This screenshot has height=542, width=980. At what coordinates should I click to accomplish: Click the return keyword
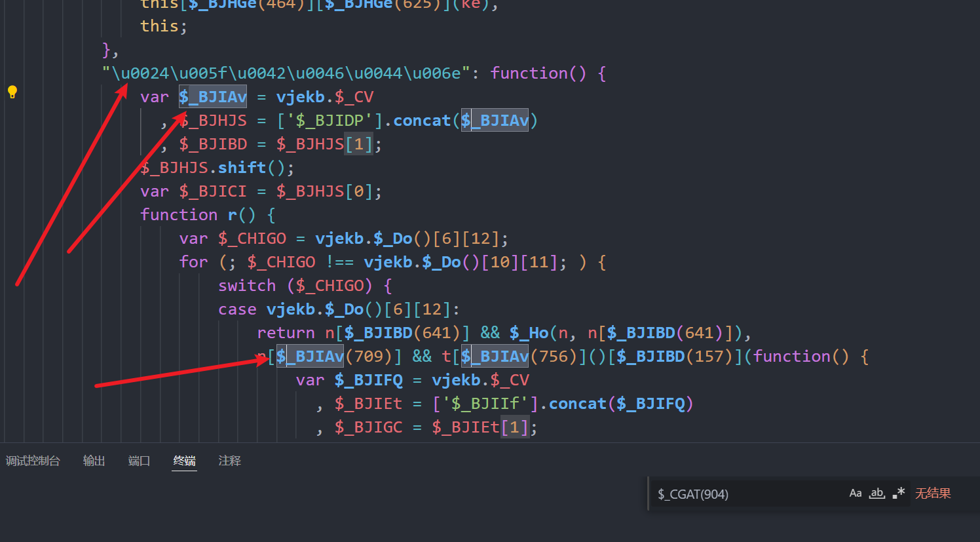click(286, 333)
